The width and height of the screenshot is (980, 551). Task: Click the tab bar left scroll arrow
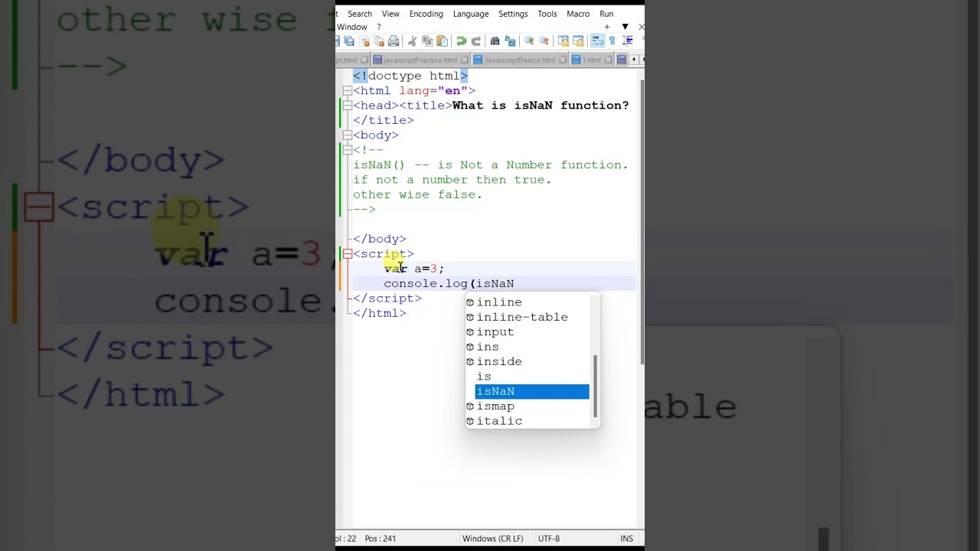[634, 60]
